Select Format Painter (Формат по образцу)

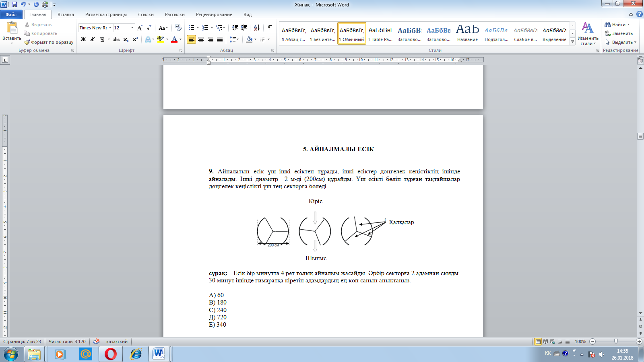click(x=49, y=42)
